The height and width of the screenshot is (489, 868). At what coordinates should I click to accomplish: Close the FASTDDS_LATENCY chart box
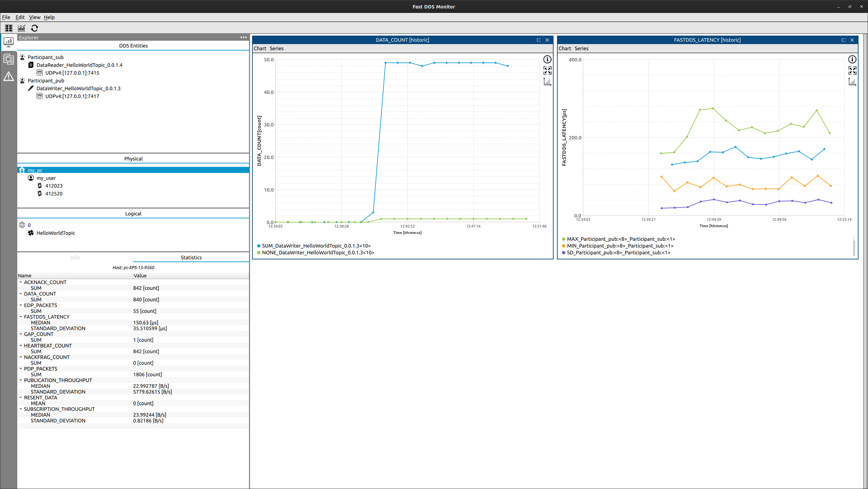click(x=852, y=40)
